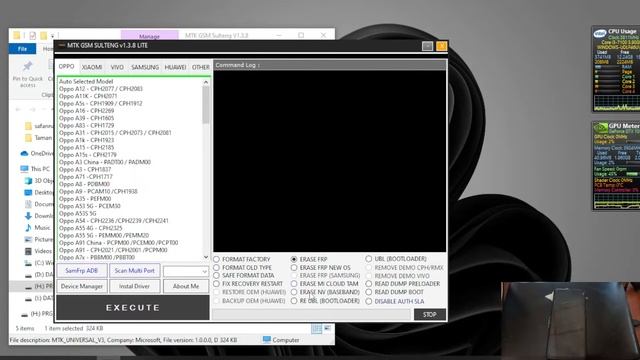Select Oppo A15s - CPH2179 model
The width and height of the screenshot is (640, 360).
(88, 155)
